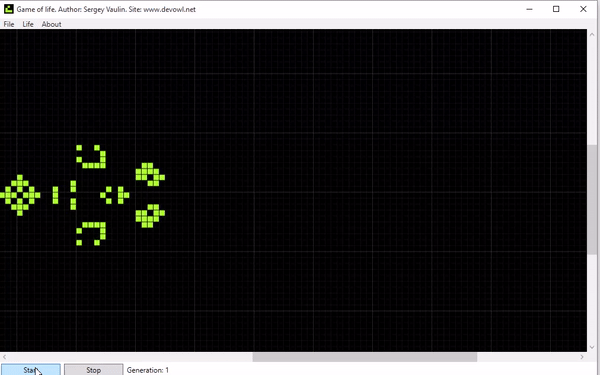Image resolution: width=600 pixels, height=375 pixels.
Task: Click the Generation: 1 status text
Action: point(148,370)
